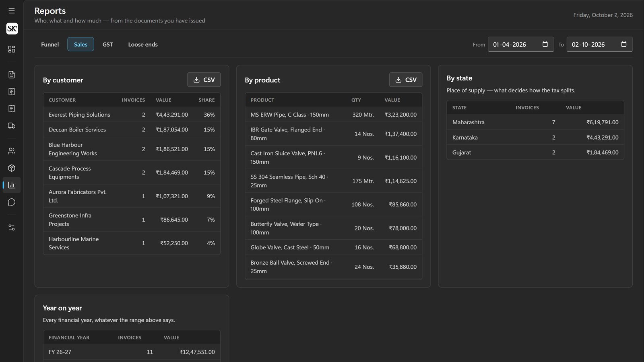644x362 pixels.
Task: Open the hamburger menu icon
Action: (12, 11)
